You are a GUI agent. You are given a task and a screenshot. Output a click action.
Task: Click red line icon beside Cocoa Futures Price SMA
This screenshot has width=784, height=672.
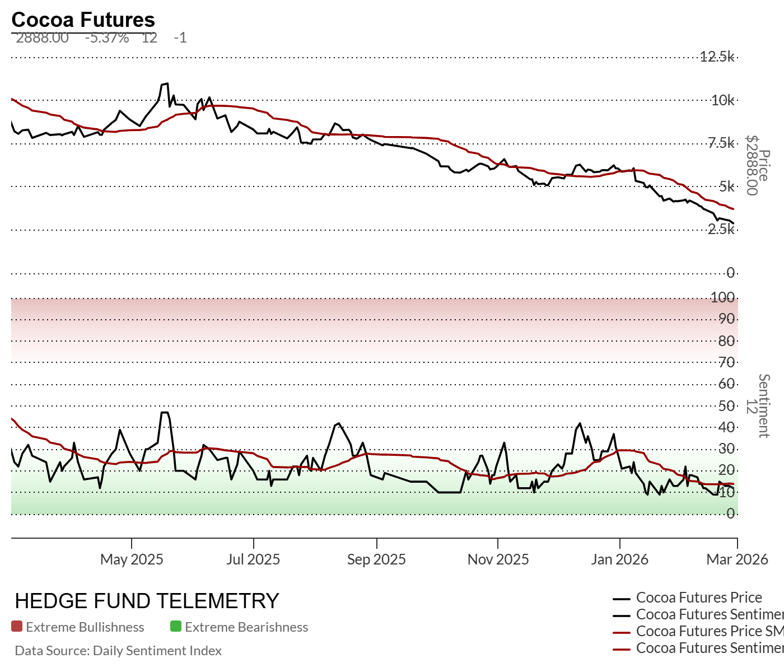coord(622,632)
